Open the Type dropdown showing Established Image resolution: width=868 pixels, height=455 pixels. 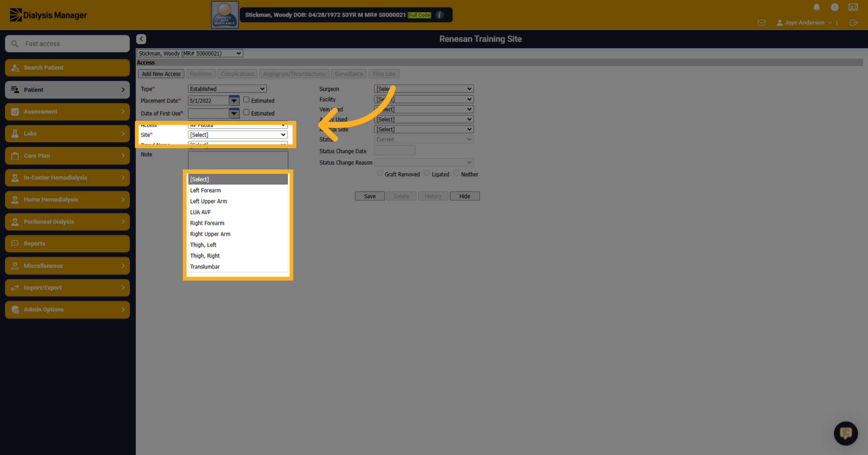pyautogui.click(x=227, y=89)
